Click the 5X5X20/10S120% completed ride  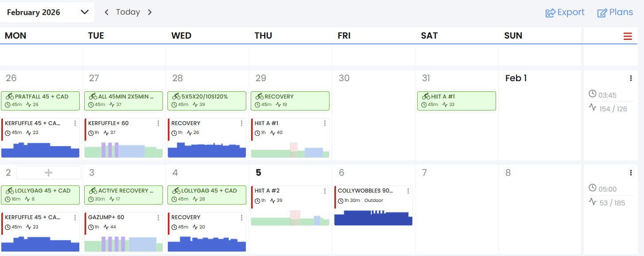click(x=207, y=101)
